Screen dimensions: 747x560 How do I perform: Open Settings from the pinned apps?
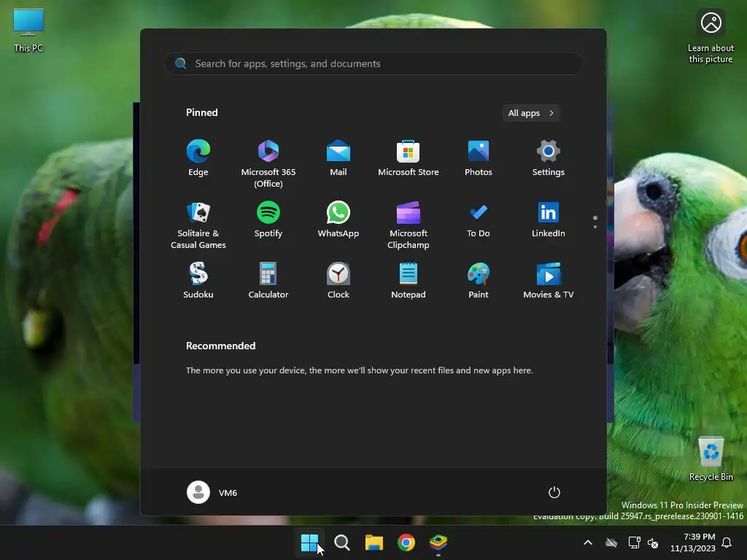pyautogui.click(x=549, y=158)
